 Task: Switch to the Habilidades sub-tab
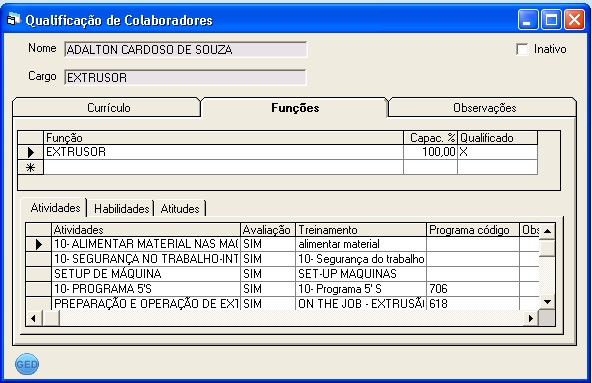coord(121,208)
